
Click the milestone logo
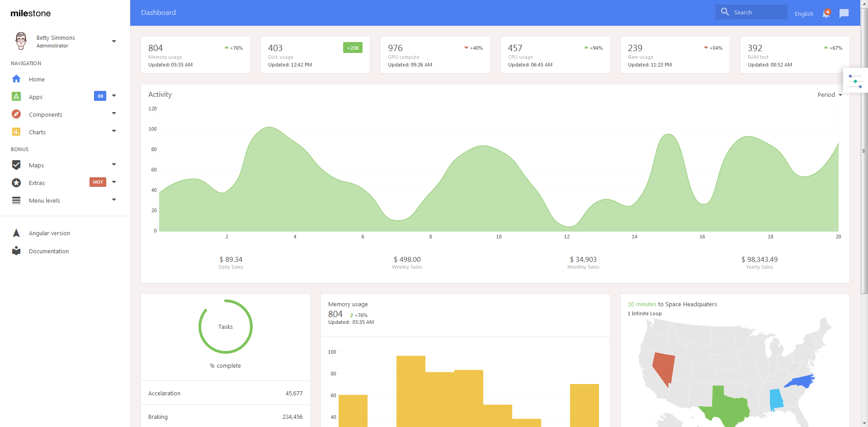[31, 13]
